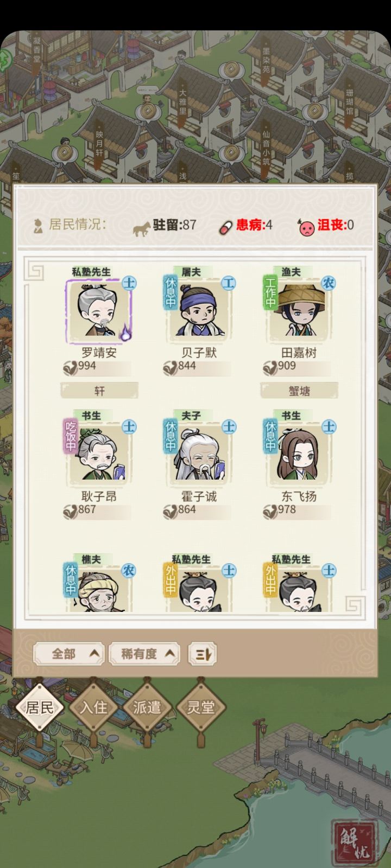Image resolution: width=391 pixels, height=868 pixels.
Task: Tap the 田嘉树 fisherman portrait
Action: (299, 311)
